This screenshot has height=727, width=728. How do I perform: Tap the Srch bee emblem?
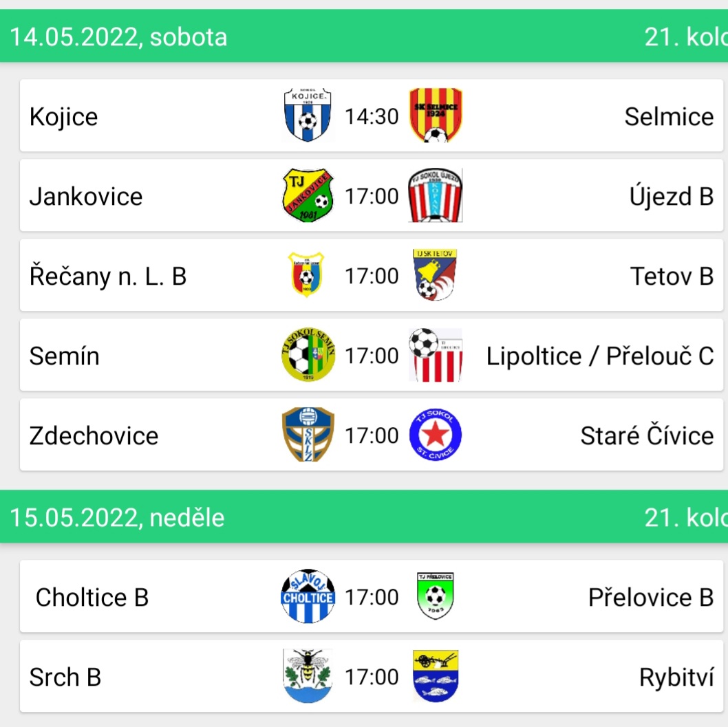[308, 676]
